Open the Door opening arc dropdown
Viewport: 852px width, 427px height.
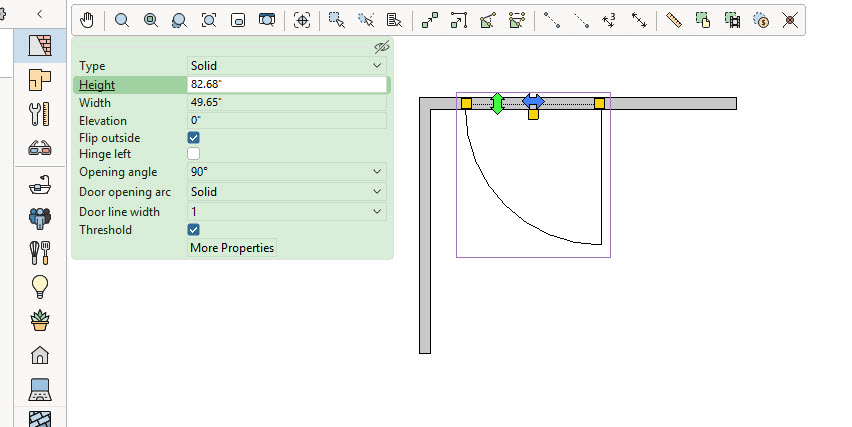pos(287,192)
